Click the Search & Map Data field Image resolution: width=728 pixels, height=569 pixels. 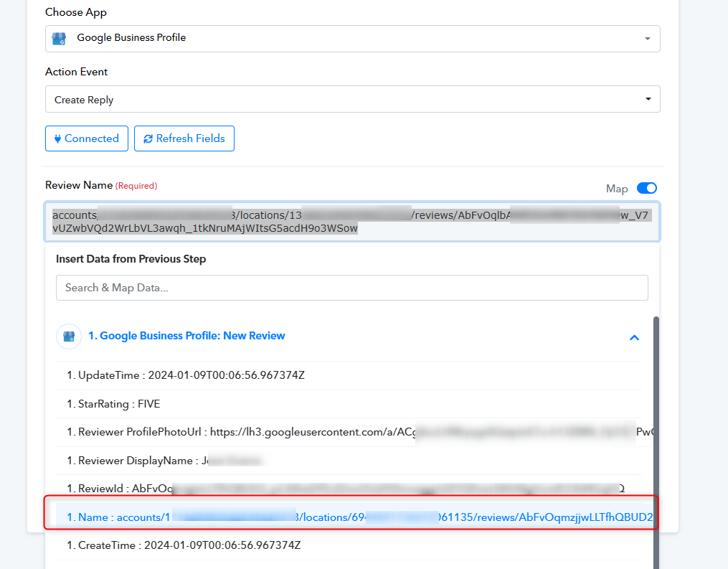(352, 288)
